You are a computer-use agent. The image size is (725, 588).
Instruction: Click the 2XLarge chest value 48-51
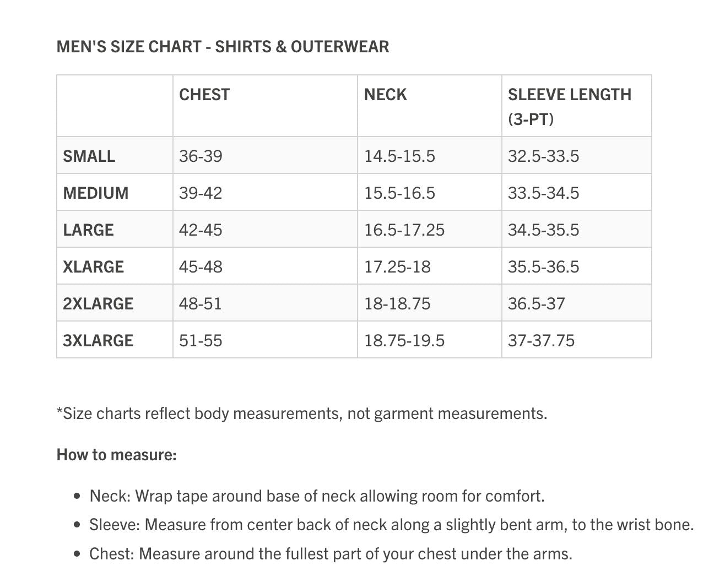[x=200, y=304]
